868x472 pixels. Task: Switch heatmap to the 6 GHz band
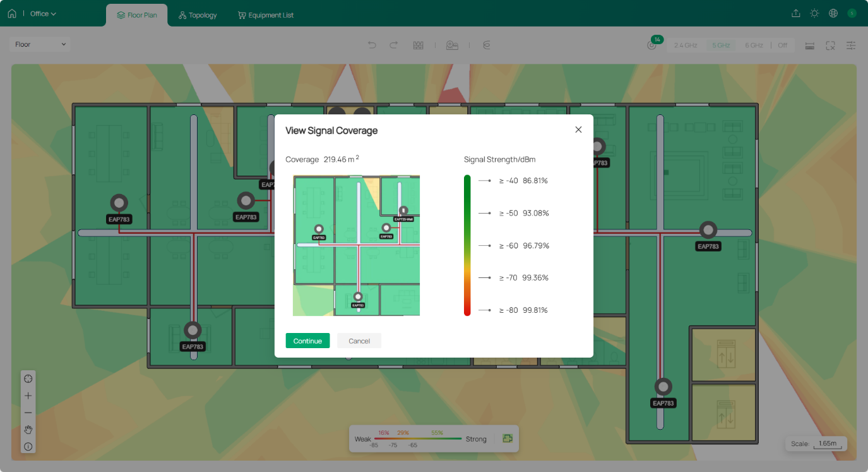point(754,45)
